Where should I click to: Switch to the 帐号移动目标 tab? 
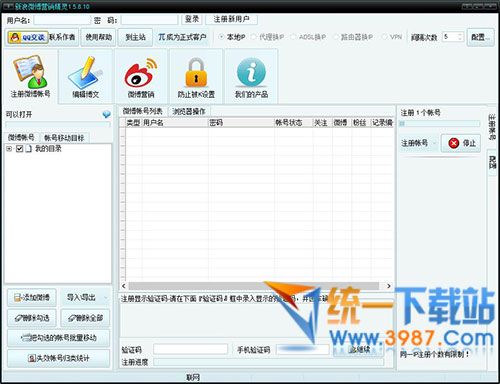[64, 138]
